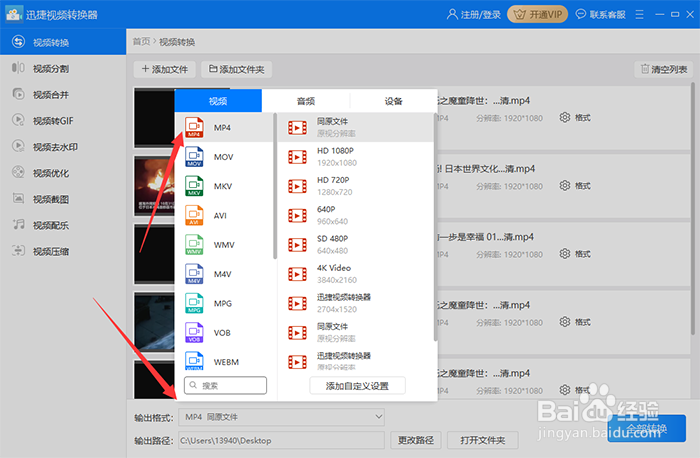700x458 pixels.
Task: Open 视频转换 in the sidebar
Action: click(x=63, y=42)
